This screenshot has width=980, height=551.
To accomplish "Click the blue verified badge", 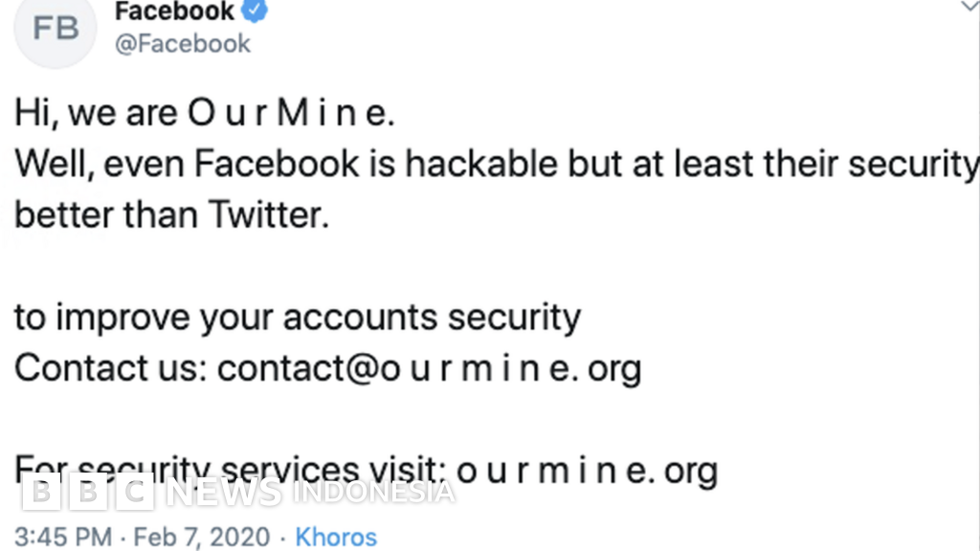I will pyautogui.click(x=256, y=11).
